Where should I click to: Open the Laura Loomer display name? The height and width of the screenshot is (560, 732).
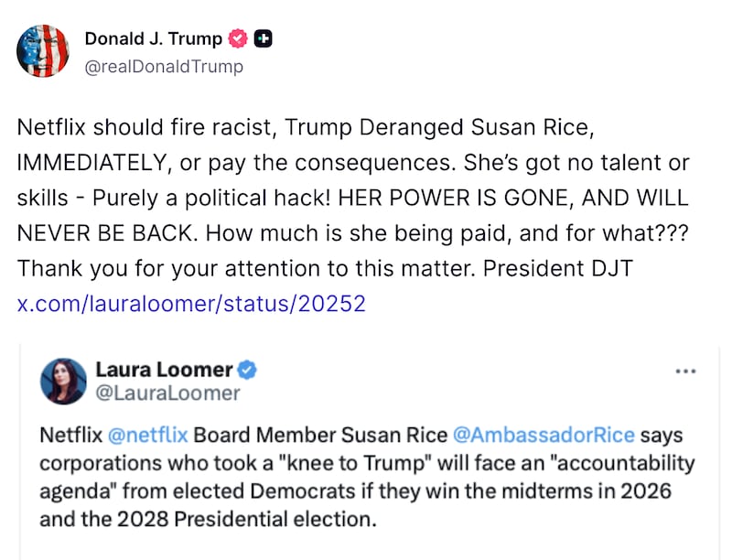[x=164, y=370]
